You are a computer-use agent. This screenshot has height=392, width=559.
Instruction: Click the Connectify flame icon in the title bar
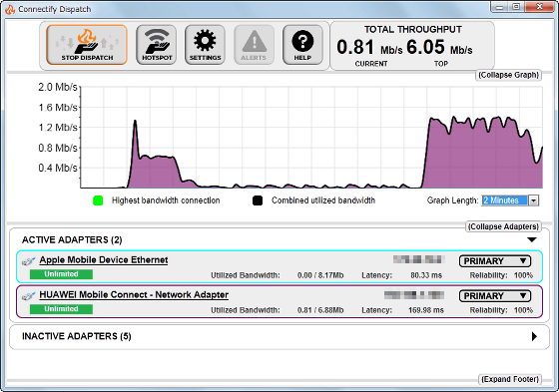tap(10, 9)
